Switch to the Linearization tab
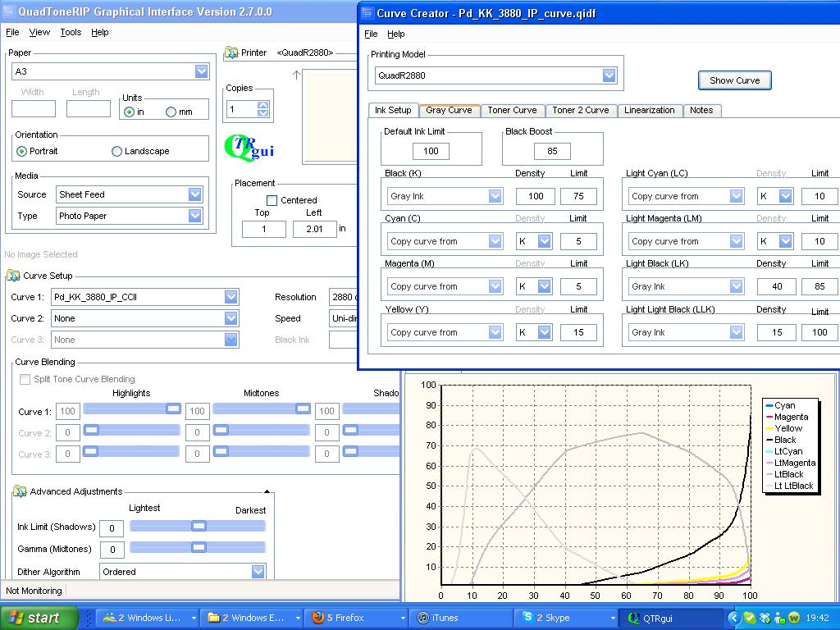The height and width of the screenshot is (630, 840). [x=650, y=111]
